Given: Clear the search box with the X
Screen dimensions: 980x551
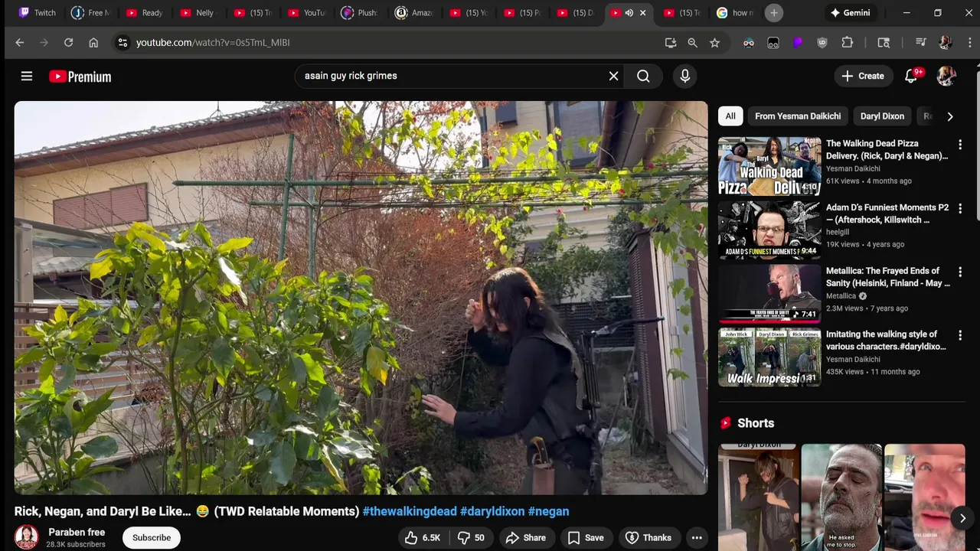Looking at the screenshot, I should (x=613, y=76).
